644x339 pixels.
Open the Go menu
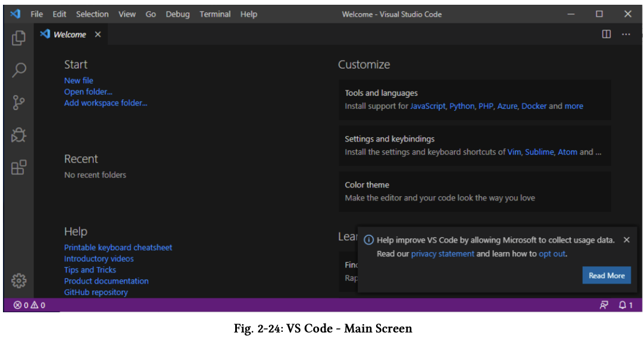click(x=151, y=14)
